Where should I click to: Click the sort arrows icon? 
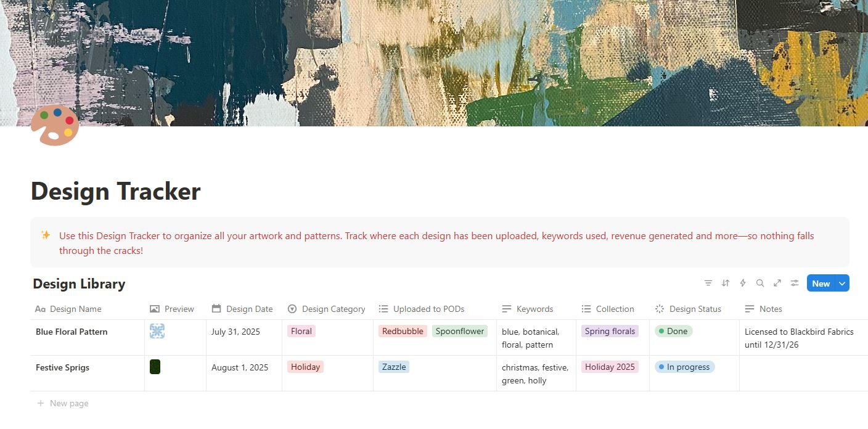pyautogui.click(x=726, y=284)
